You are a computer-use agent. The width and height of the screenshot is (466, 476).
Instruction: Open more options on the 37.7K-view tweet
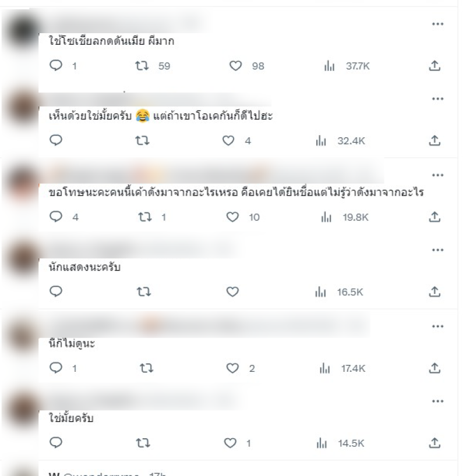(x=437, y=24)
